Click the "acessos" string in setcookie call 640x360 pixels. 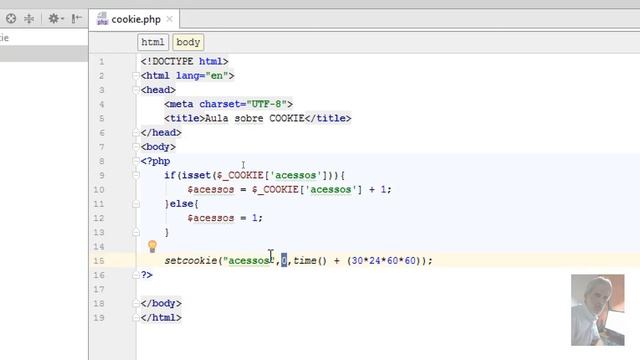(x=249, y=260)
